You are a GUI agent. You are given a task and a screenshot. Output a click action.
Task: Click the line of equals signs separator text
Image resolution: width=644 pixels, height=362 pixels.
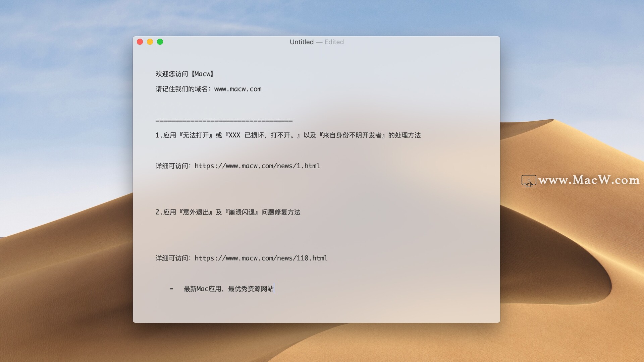click(x=224, y=120)
